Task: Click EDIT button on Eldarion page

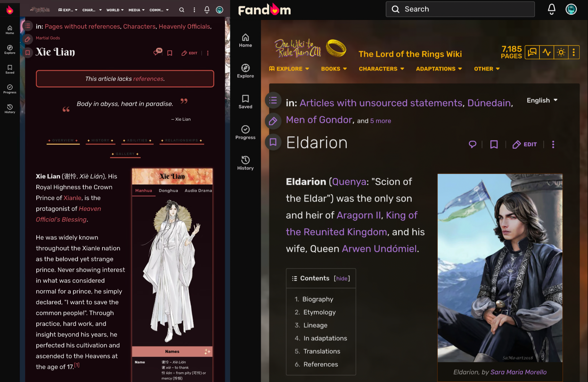Action: (525, 144)
